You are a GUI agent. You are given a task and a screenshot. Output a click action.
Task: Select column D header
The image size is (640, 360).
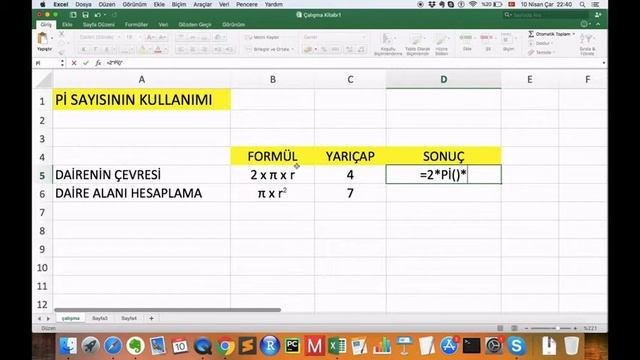[x=444, y=80]
